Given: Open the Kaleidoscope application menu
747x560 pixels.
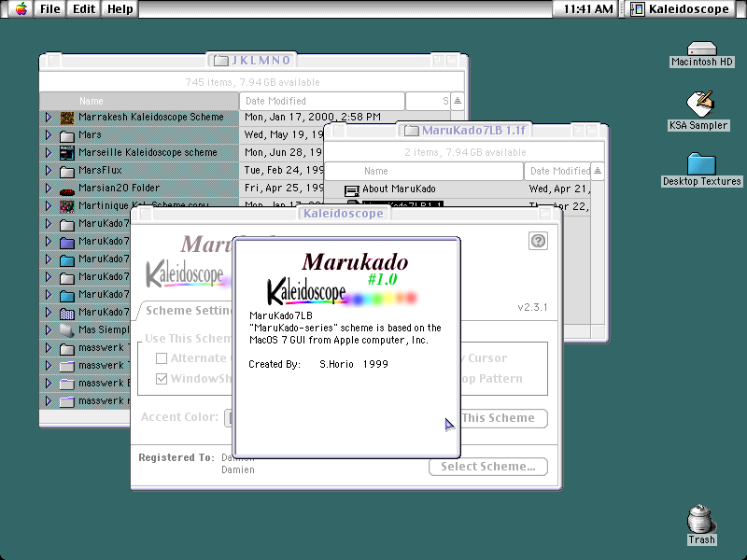Looking at the screenshot, I should (680, 8).
